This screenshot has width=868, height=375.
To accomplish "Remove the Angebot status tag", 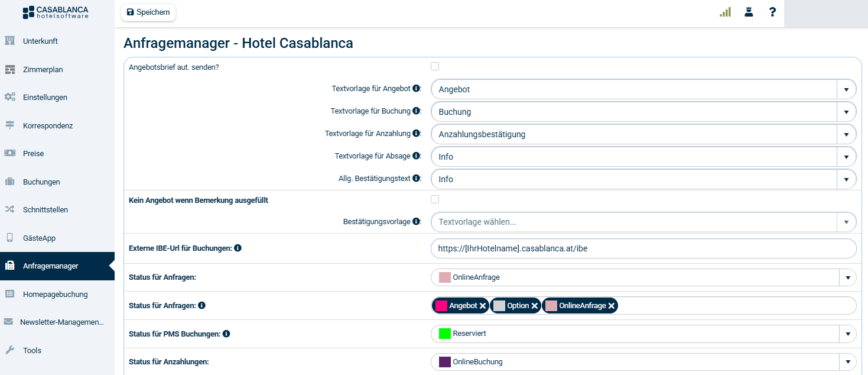I will point(483,306).
